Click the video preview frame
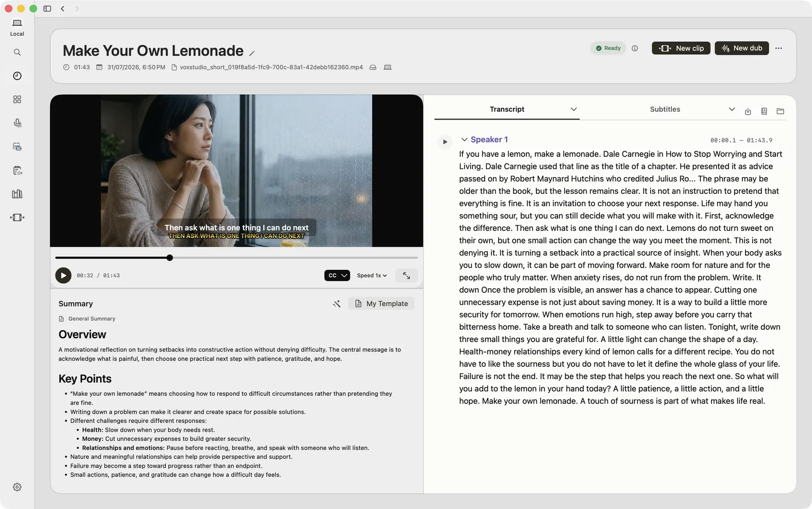 coord(236,171)
